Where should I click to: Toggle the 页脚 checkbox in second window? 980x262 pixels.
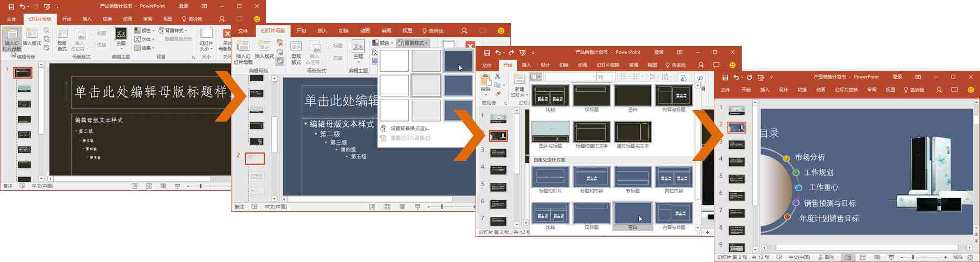pyautogui.click(x=329, y=58)
